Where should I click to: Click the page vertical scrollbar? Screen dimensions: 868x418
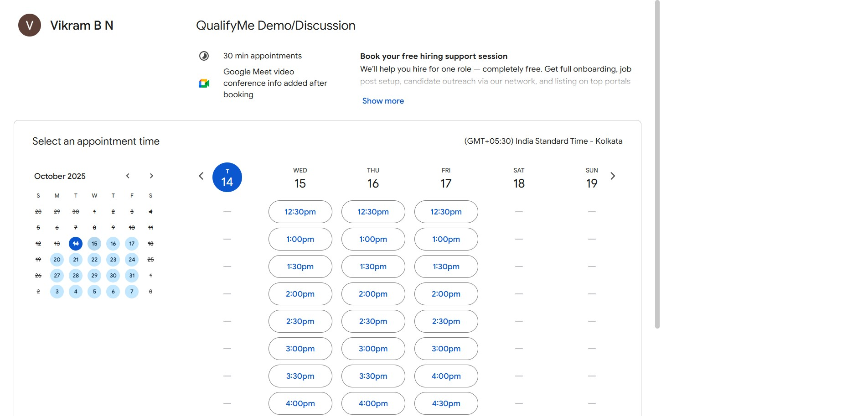point(657,164)
